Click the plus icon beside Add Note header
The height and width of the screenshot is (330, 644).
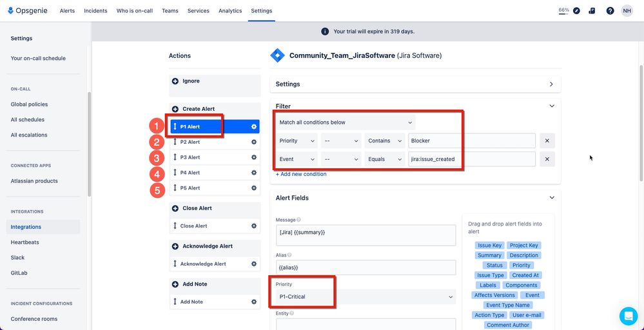click(175, 284)
